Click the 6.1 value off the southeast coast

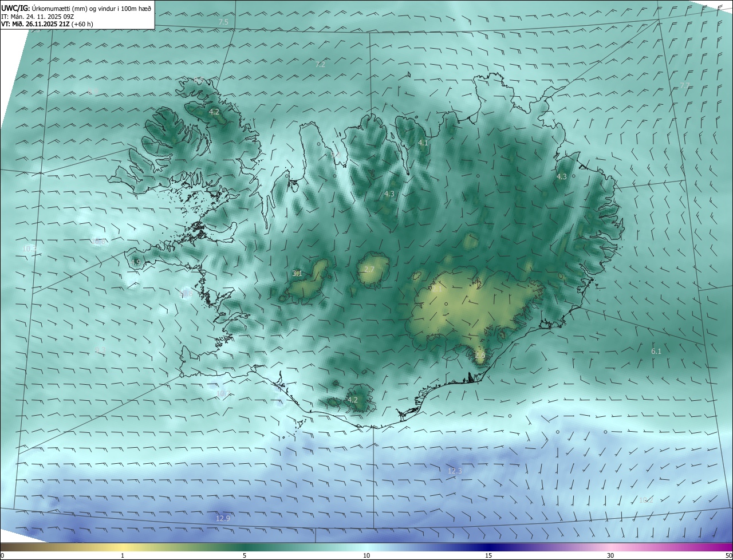coord(656,352)
